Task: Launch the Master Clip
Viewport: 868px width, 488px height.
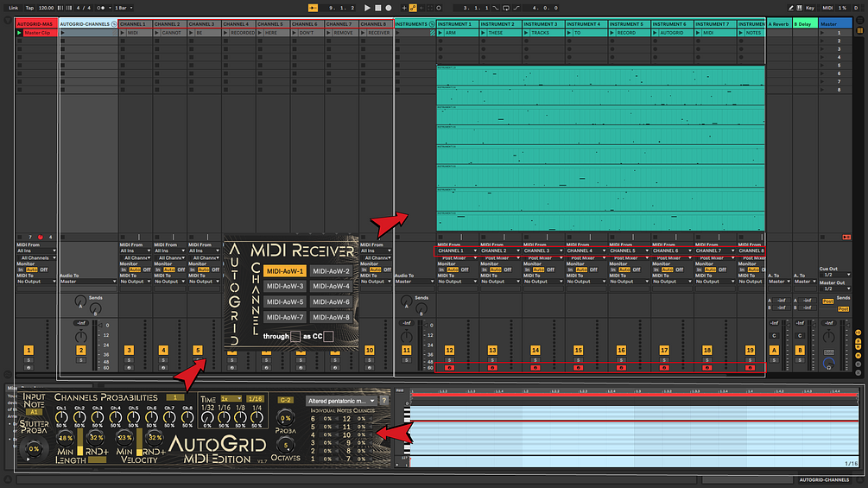Action: click(19, 33)
